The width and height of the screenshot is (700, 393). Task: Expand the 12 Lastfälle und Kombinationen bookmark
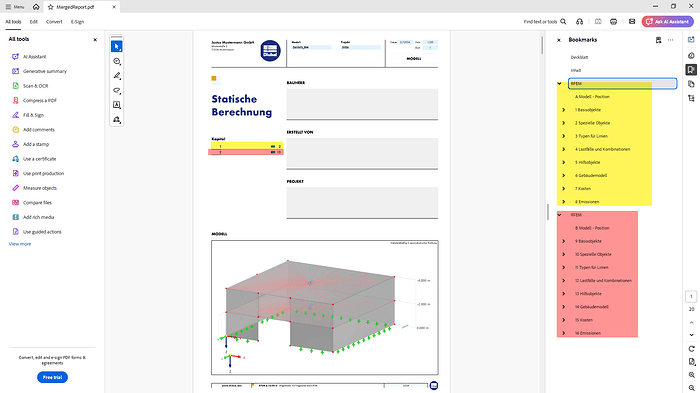[564, 280]
